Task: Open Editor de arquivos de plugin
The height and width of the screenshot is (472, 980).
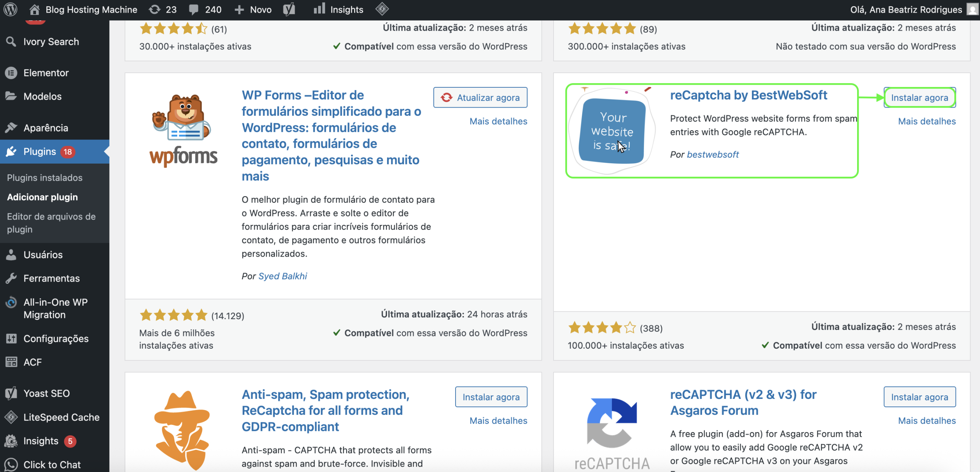Action: point(51,223)
